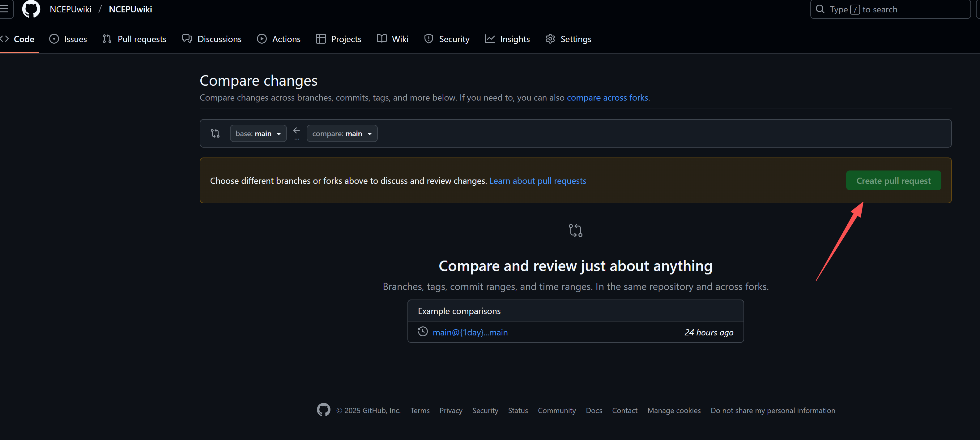Click the Create pull request button
This screenshot has width=980, height=440.
pos(893,180)
